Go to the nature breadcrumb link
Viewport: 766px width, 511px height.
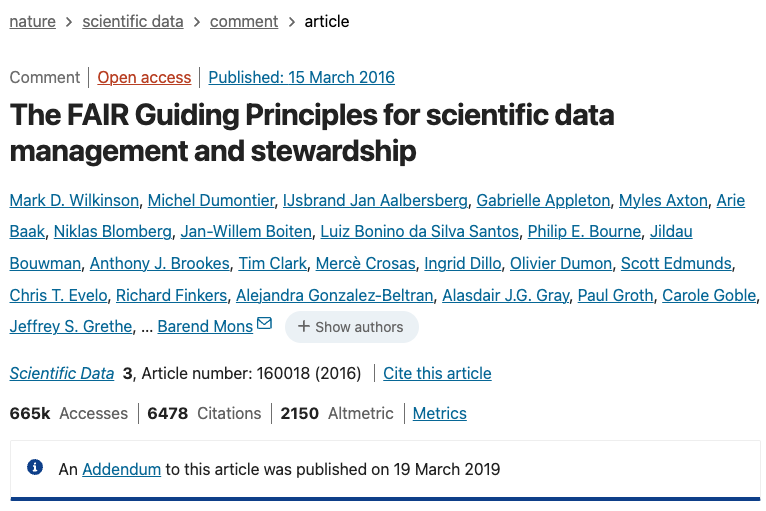pos(32,21)
